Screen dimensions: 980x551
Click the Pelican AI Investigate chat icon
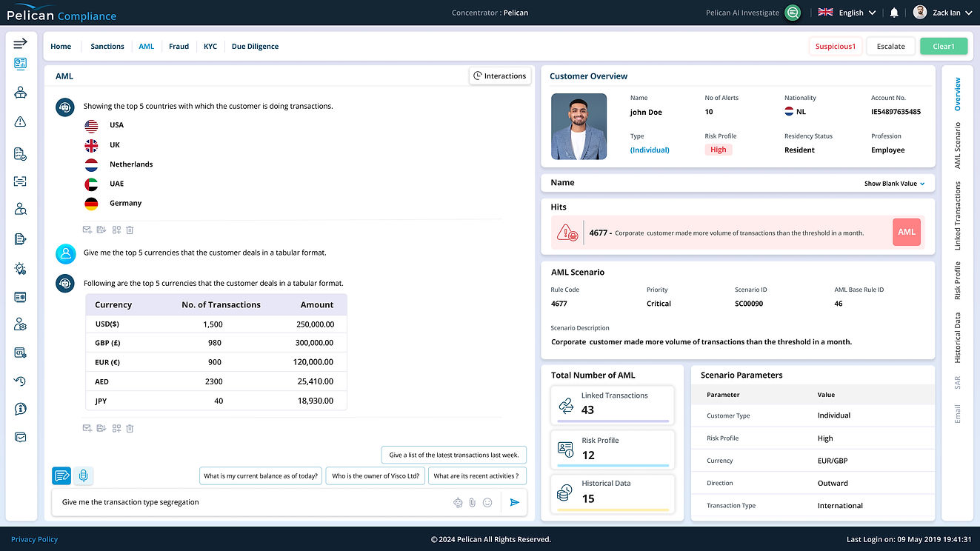(793, 13)
